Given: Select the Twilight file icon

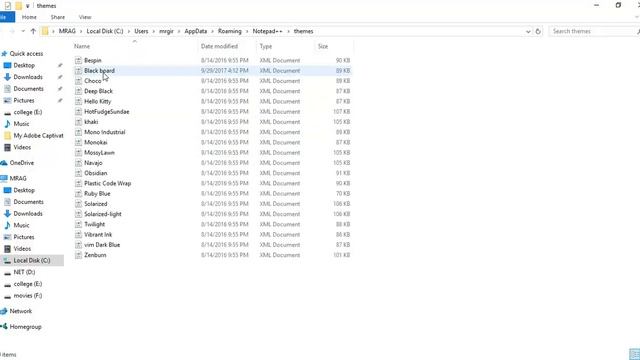Looking at the screenshot, I should (78, 224).
